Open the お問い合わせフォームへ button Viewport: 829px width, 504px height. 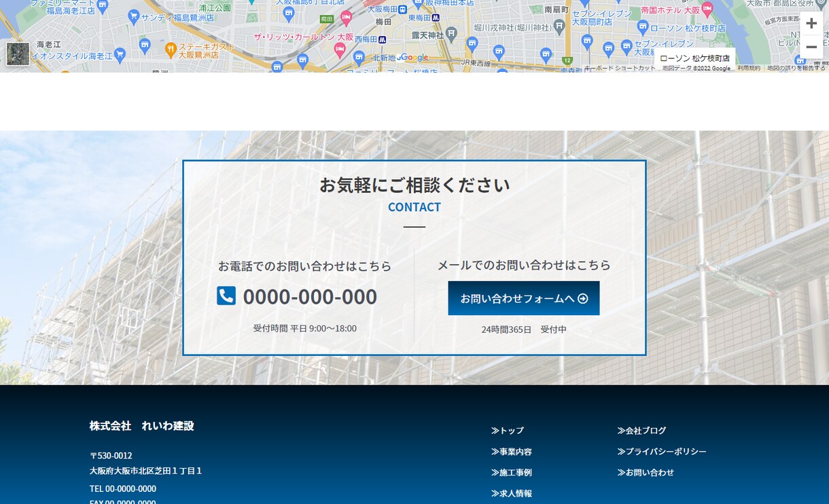tap(524, 298)
